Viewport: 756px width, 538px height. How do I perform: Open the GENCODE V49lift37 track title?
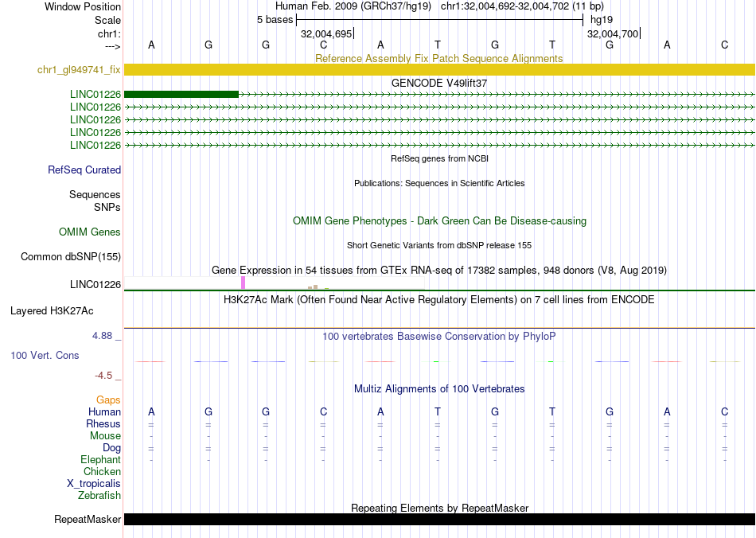click(x=438, y=83)
